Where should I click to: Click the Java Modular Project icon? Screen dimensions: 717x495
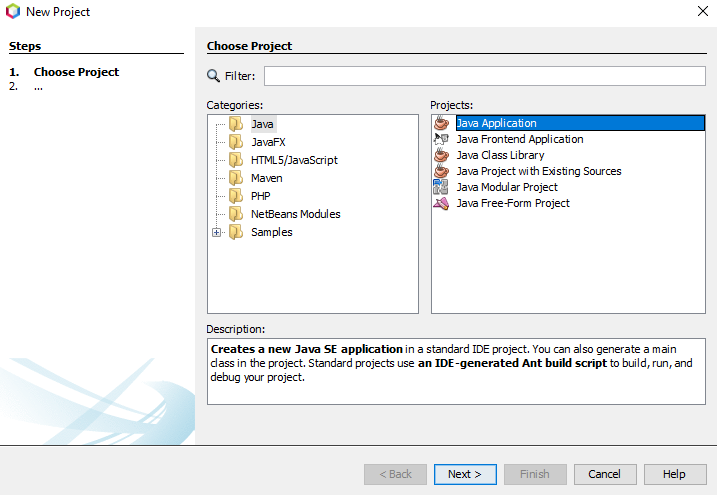441,187
